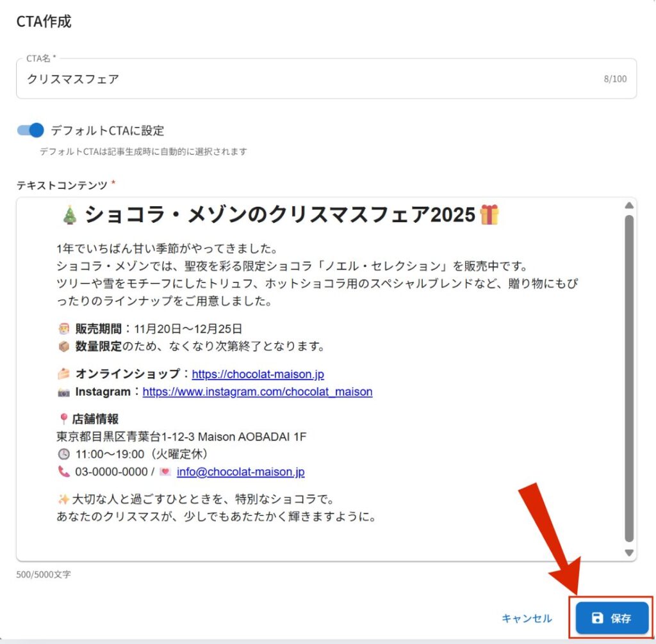
Task: Click the 保存 save button
Action: [612, 618]
